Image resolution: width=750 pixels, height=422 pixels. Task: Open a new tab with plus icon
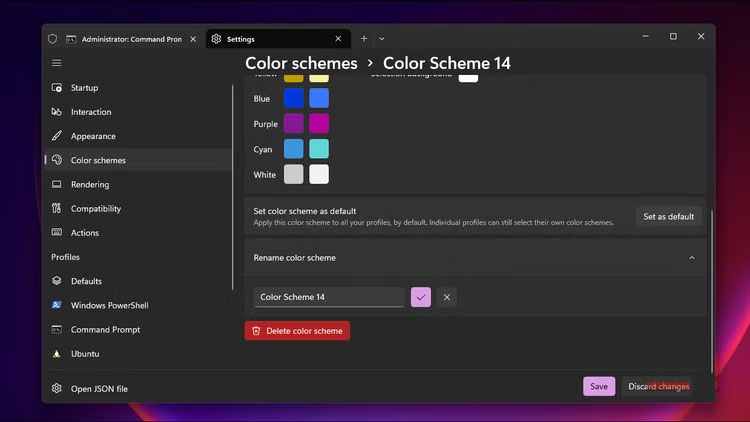coord(364,39)
